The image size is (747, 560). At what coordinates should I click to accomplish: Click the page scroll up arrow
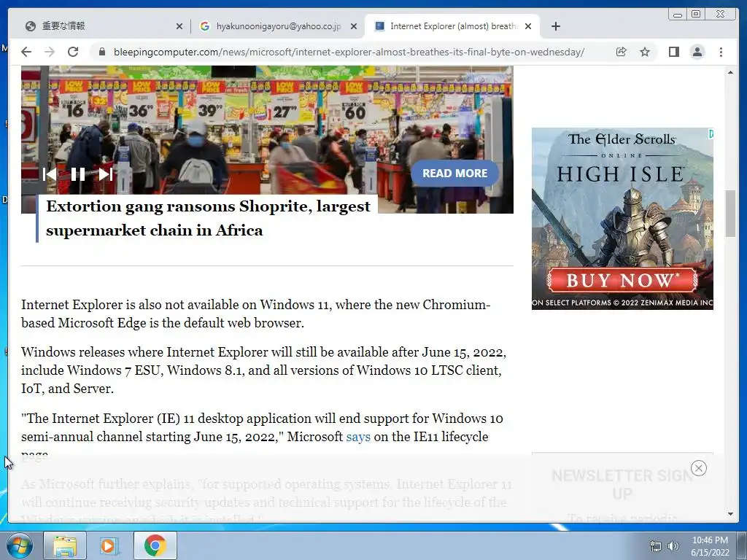pyautogui.click(x=730, y=72)
